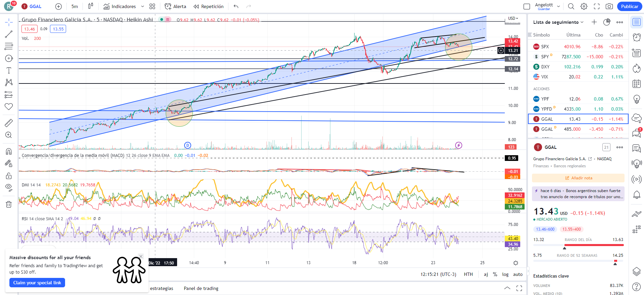Screen dimensions: 644x295
Task: Open the help center question icon
Action: click(637, 287)
